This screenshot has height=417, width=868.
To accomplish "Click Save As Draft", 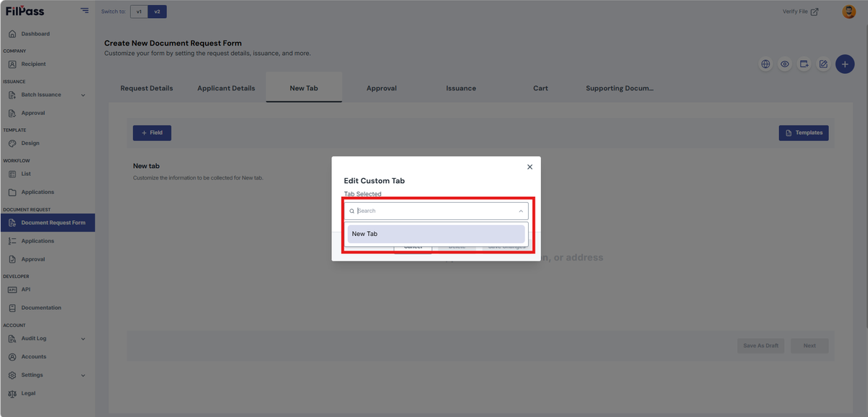I will (761, 346).
